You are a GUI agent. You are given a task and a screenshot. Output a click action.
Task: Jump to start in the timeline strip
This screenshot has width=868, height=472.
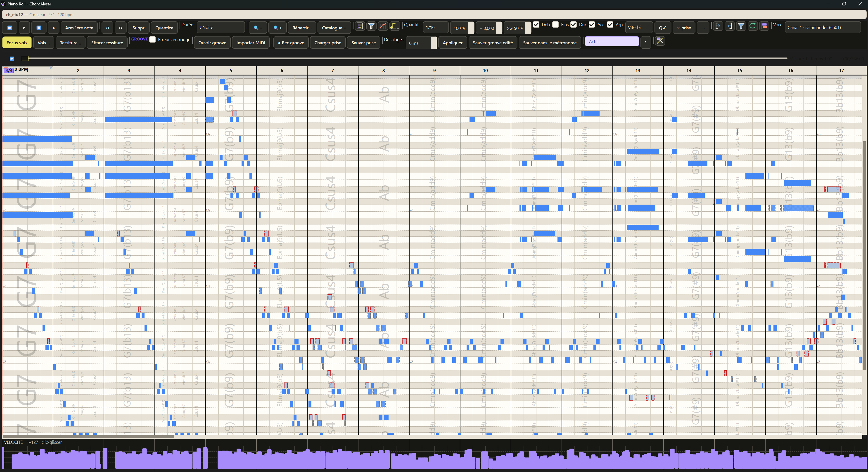(x=12, y=59)
